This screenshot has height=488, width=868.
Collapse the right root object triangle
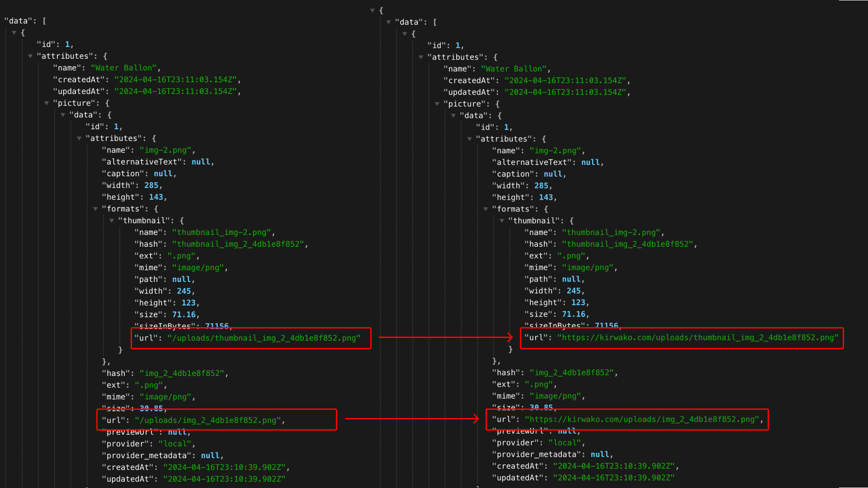click(x=373, y=10)
